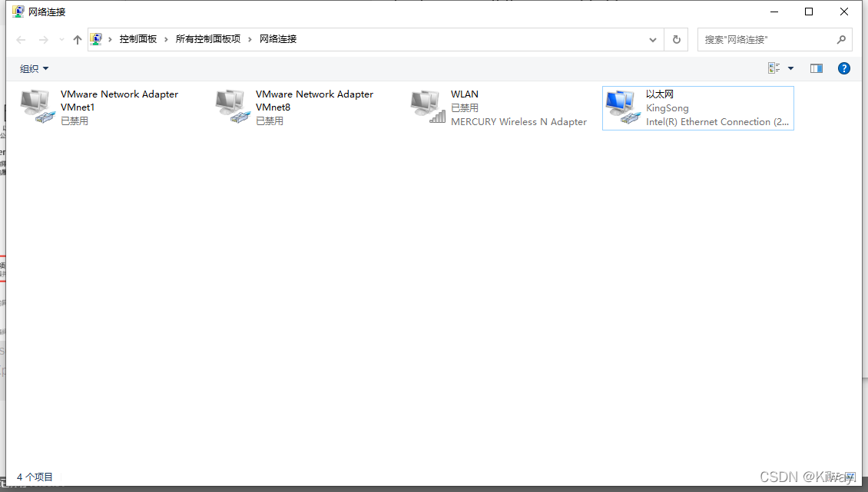Click the Forward navigation arrow
The image size is (868, 492).
click(43, 40)
